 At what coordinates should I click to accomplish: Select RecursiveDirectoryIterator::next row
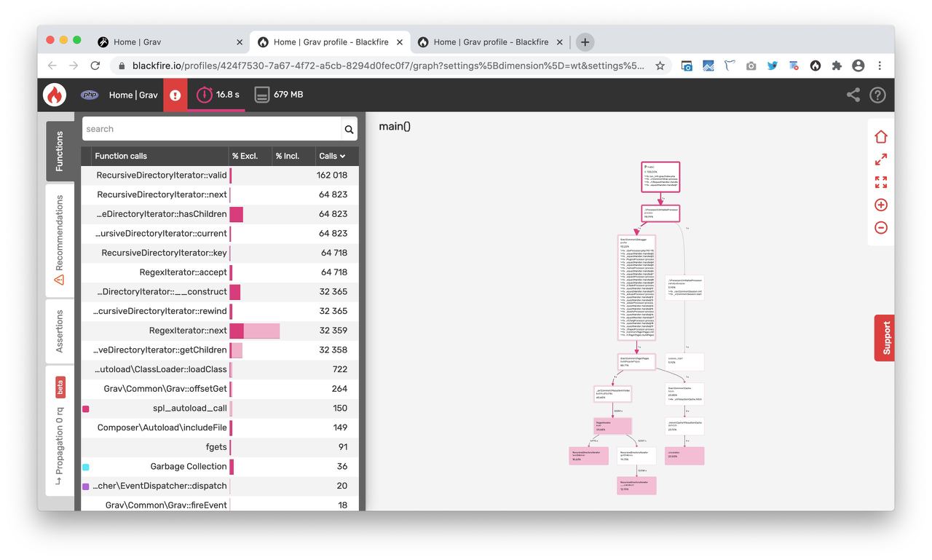click(220, 194)
